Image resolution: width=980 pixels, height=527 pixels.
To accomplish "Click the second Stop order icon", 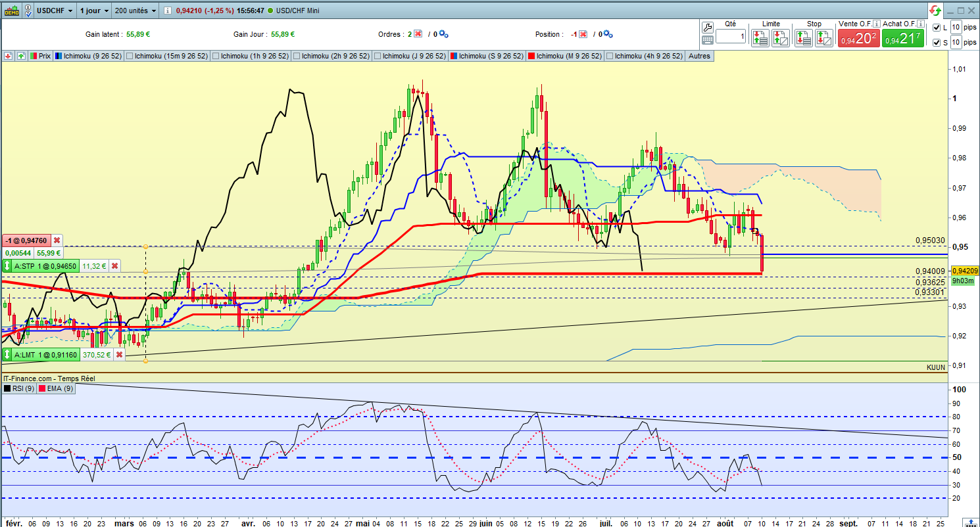I will pyautogui.click(x=823, y=38).
